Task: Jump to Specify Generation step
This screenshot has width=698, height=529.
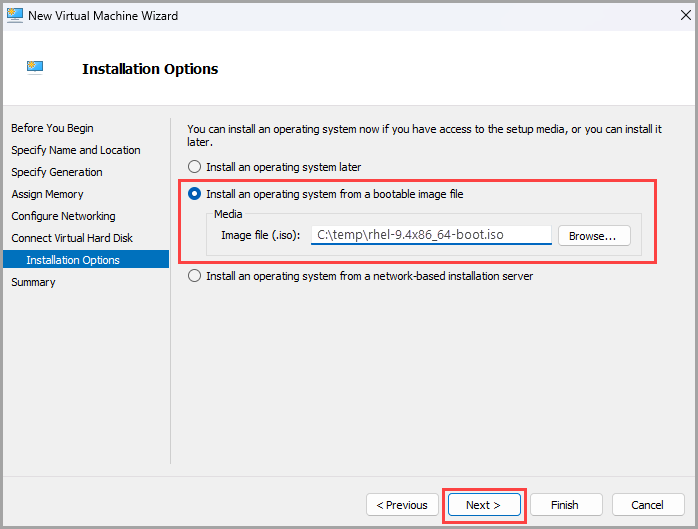Action: click(x=57, y=172)
